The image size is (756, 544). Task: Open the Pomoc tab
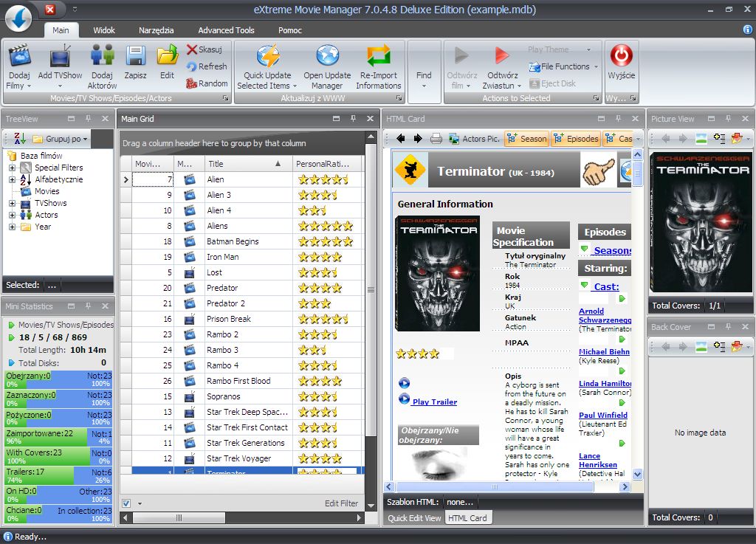coord(289,30)
